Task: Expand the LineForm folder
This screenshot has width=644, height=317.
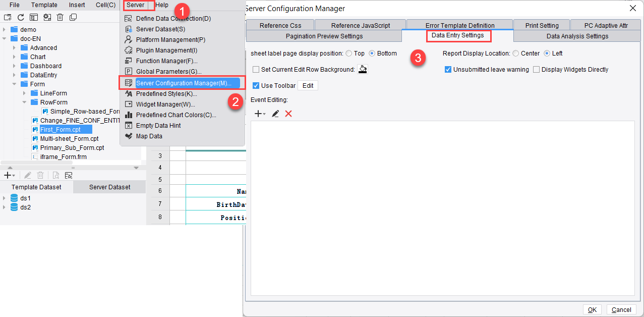Action: click(x=25, y=93)
